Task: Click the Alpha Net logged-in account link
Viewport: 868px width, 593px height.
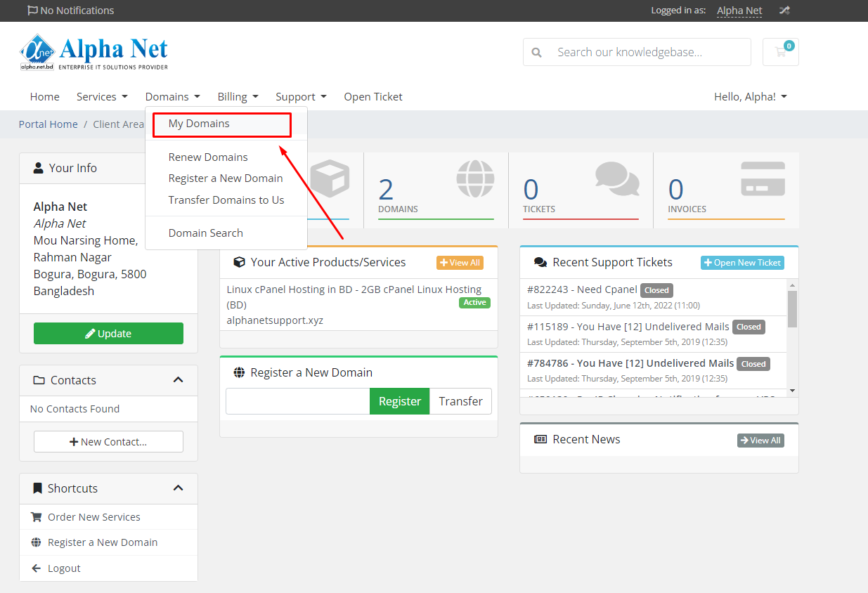Action: tap(739, 11)
